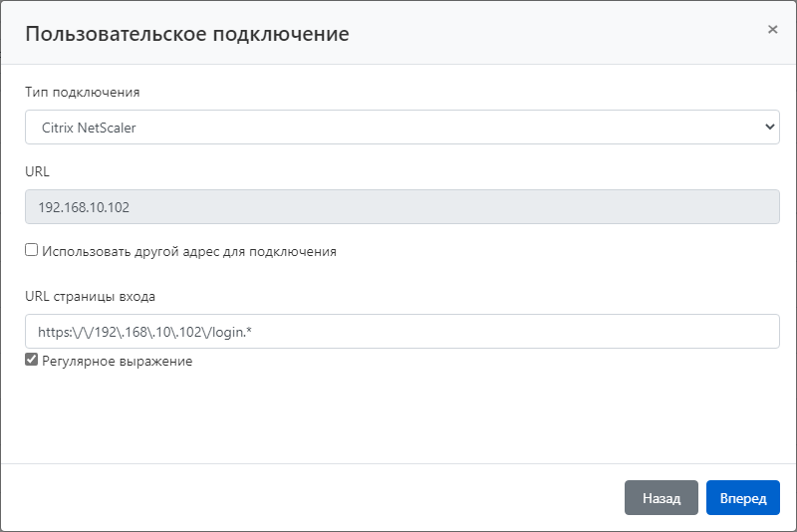This screenshot has width=797, height=532.
Task: Click the Тип подключения field label
Action: (82, 92)
